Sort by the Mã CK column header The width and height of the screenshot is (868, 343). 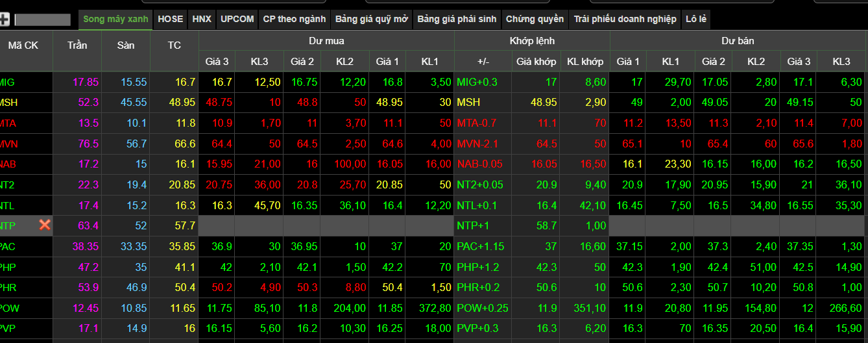click(x=23, y=45)
